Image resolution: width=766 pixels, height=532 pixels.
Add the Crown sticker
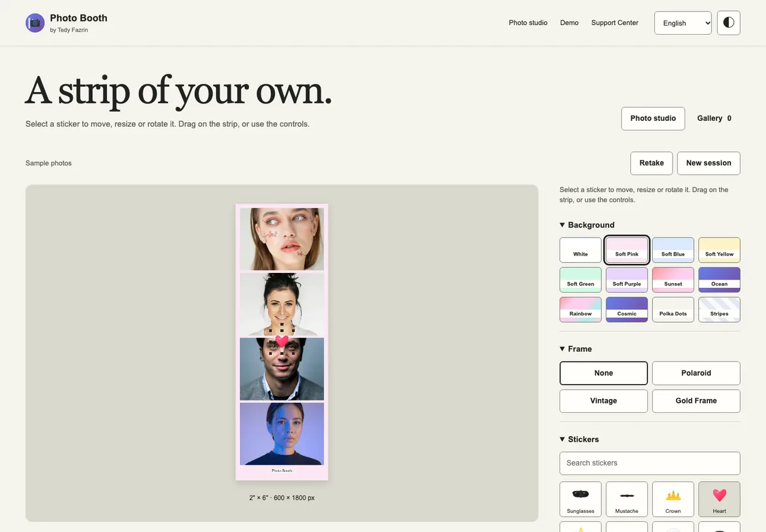tap(673, 499)
